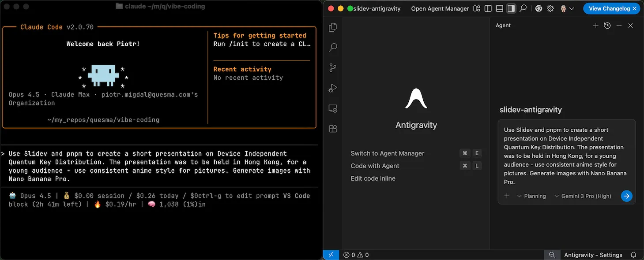The height and width of the screenshot is (260, 644).
Task: Toggle the primary side bar layout
Action: (488, 8)
